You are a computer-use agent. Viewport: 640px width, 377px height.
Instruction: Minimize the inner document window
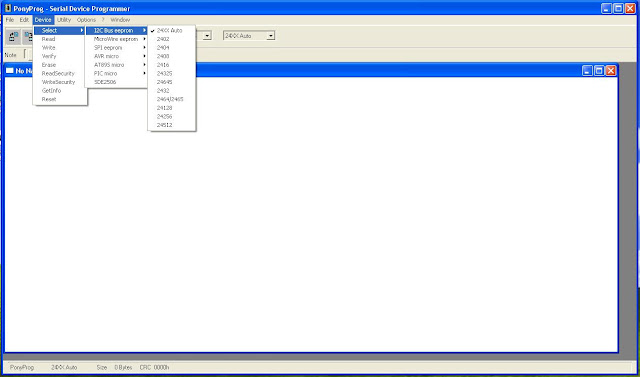tap(587, 71)
